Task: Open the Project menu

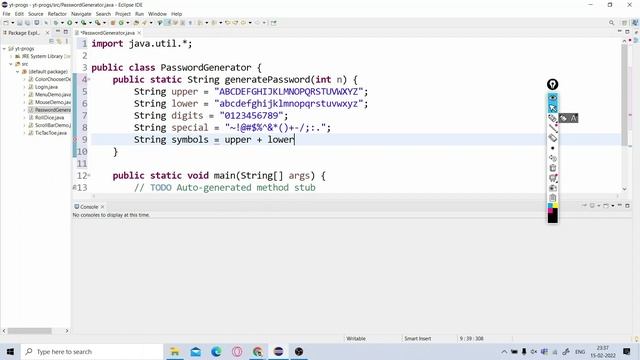Action: pyautogui.click(x=122, y=14)
